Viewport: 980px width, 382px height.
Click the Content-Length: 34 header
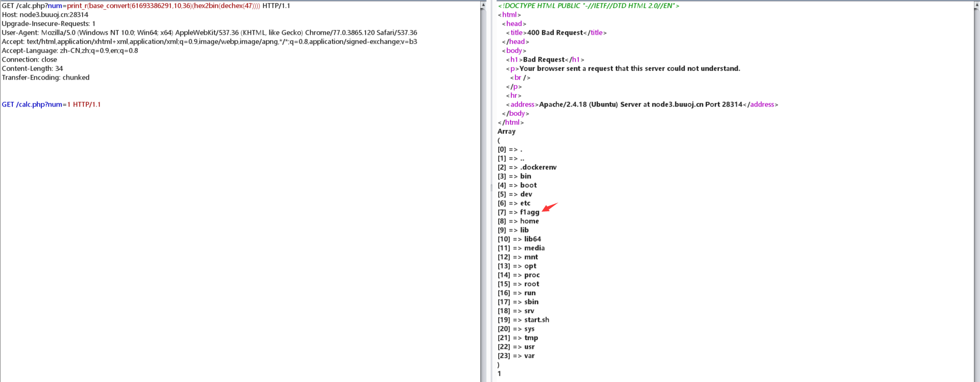(32, 68)
